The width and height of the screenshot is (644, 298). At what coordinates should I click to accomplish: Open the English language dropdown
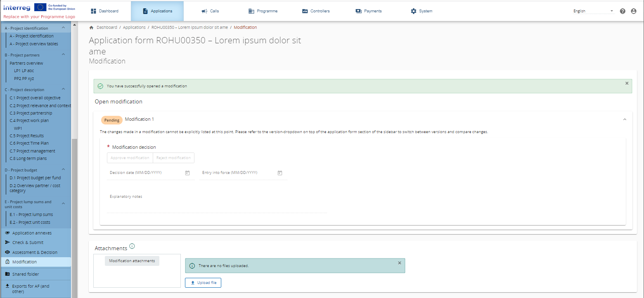593,11
